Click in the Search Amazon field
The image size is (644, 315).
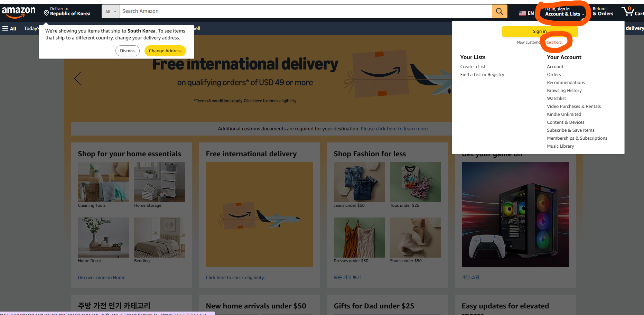tap(306, 11)
